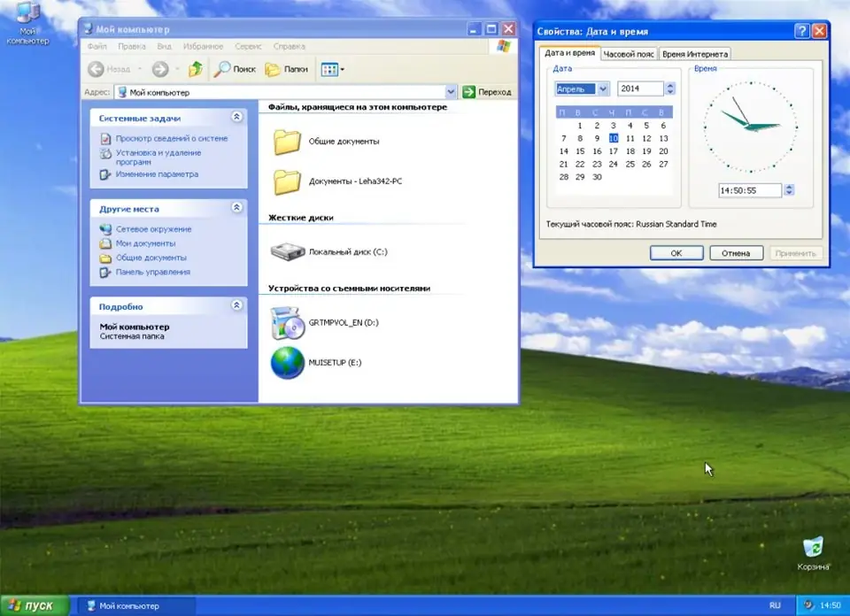The height and width of the screenshot is (616, 850).
Task: Open Просмотр сведений о системе link
Action: pyautogui.click(x=171, y=139)
